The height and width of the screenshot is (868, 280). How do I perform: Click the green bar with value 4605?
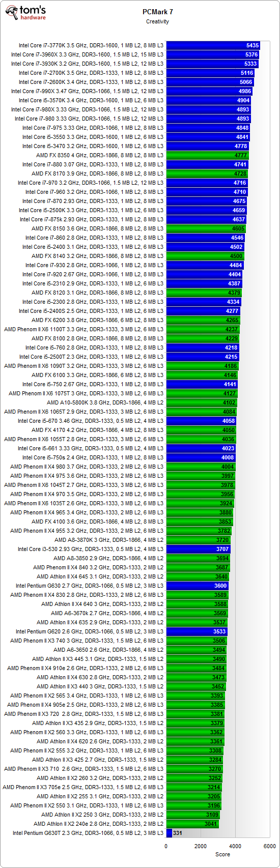tap(206, 228)
